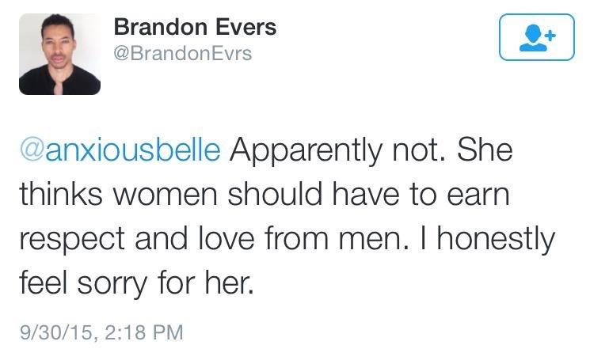Screen dimensions: 590x364
Task: Click the first name "Brandon" in header
Action: pyautogui.click(x=158, y=26)
